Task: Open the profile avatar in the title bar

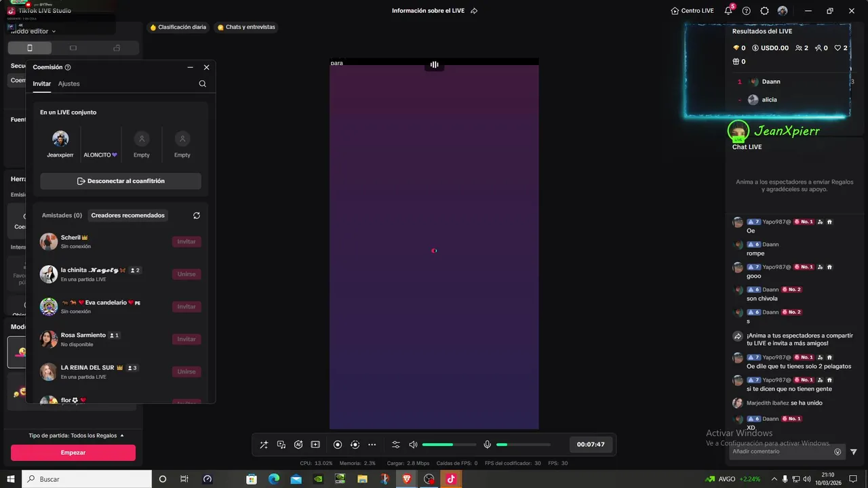Action: 783,11
